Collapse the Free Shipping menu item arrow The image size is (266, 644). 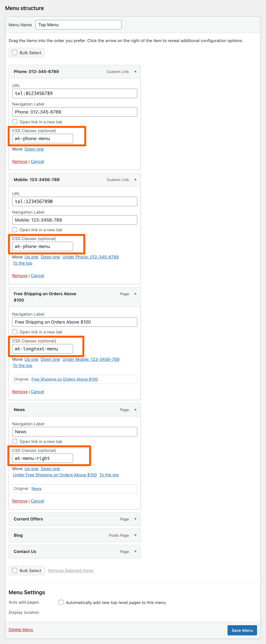[x=135, y=294]
